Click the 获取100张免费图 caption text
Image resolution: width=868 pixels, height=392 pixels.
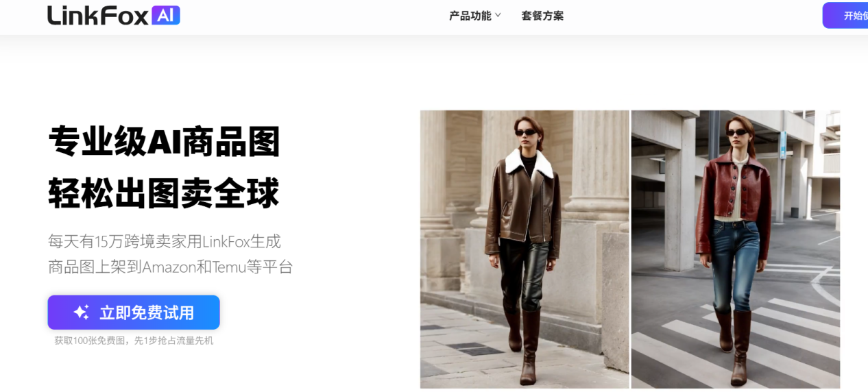pos(134,341)
